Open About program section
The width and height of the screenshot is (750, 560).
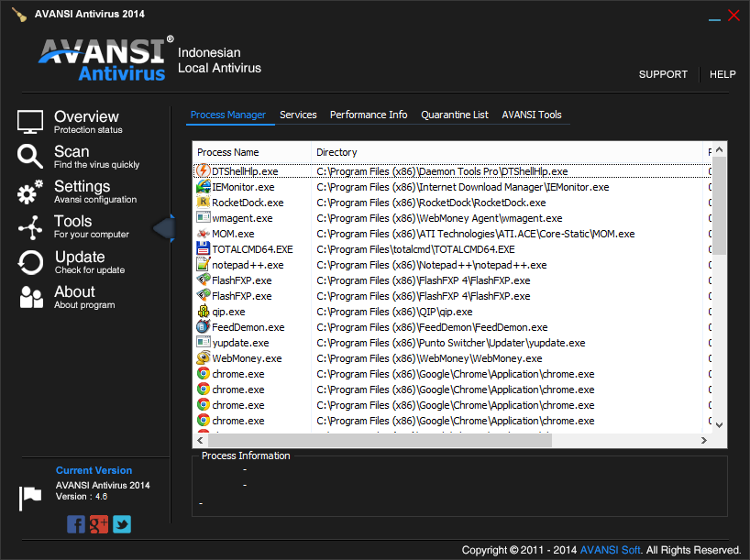click(84, 297)
